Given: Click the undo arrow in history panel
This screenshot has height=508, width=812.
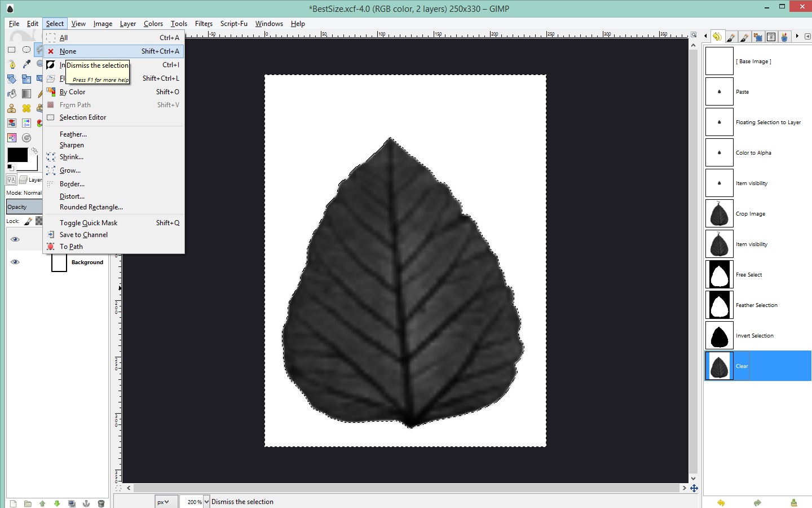Looking at the screenshot, I should click(x=721, y=502).
